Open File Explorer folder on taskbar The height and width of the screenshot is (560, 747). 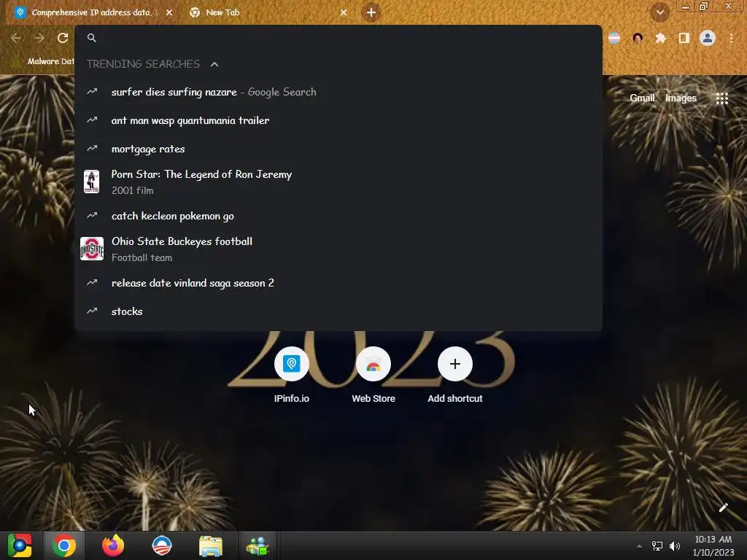pos(210,545)
